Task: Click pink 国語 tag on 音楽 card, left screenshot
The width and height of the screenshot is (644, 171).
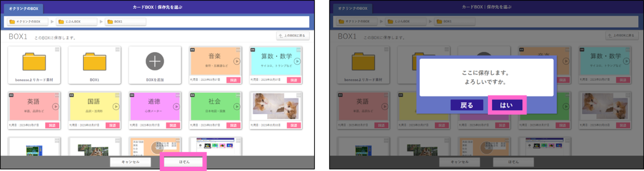Action: pyautogui.click(x=233, y=80)
